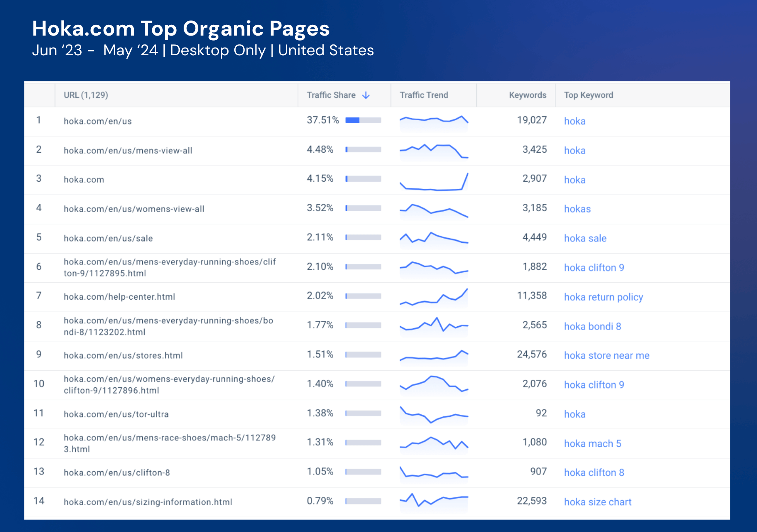Viewport: 757px width, 532px height.
Task: Select the hoka.com/en/us/stores.html URL
Action: click(x=123, y=356)
